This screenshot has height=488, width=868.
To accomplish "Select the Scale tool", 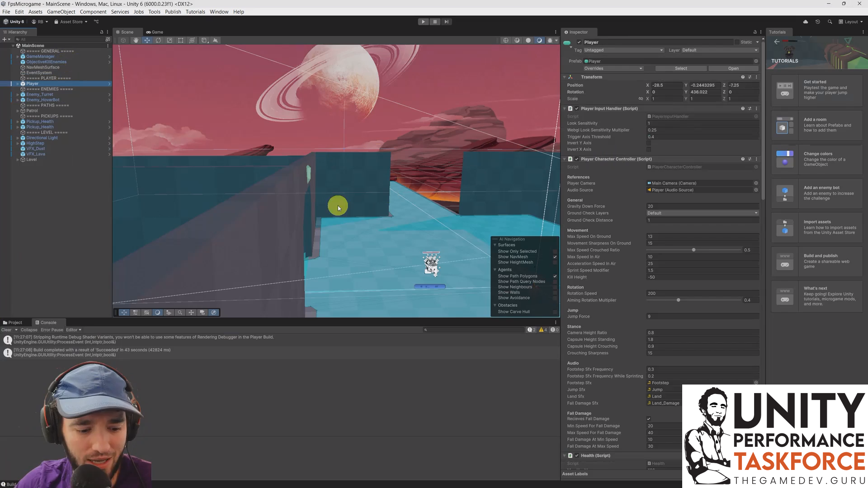I will point(170,40).
